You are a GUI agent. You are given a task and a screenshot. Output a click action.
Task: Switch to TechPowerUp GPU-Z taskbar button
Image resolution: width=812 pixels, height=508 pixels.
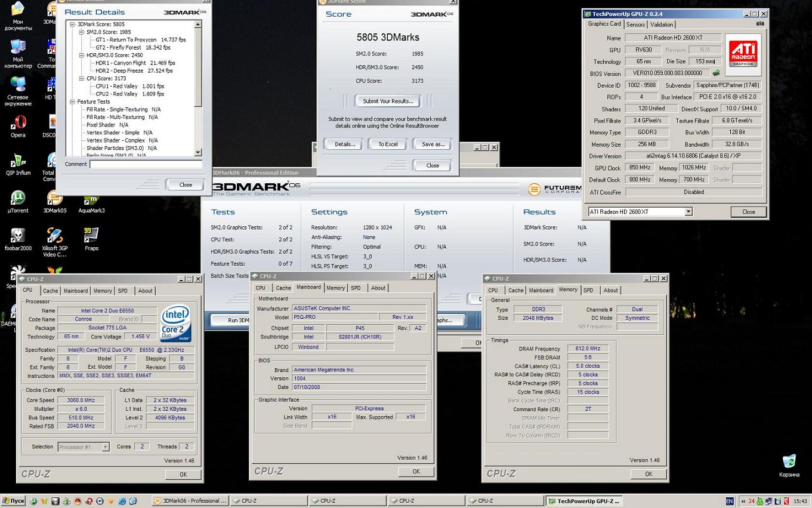pos(585,501)
